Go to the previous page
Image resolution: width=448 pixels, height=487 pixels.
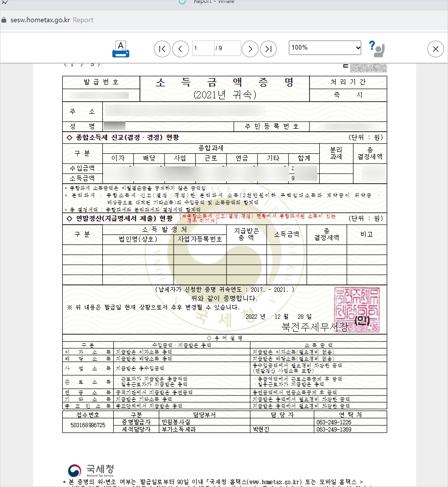[x=180, y=49]
